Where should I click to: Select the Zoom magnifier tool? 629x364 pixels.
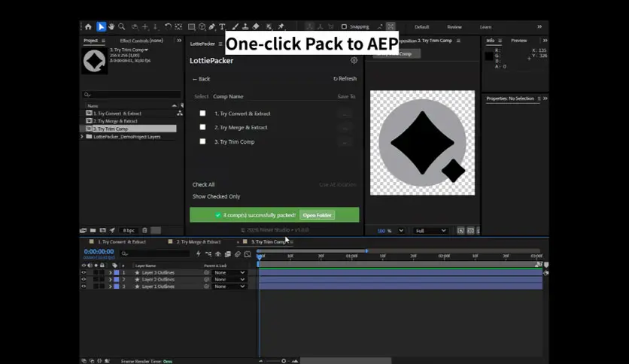point(122,27)
